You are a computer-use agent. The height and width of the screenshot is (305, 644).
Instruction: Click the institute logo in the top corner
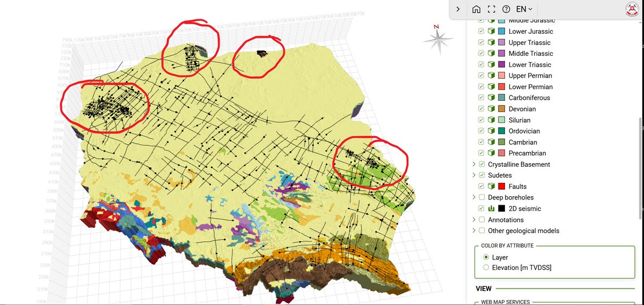click(633, 10)
